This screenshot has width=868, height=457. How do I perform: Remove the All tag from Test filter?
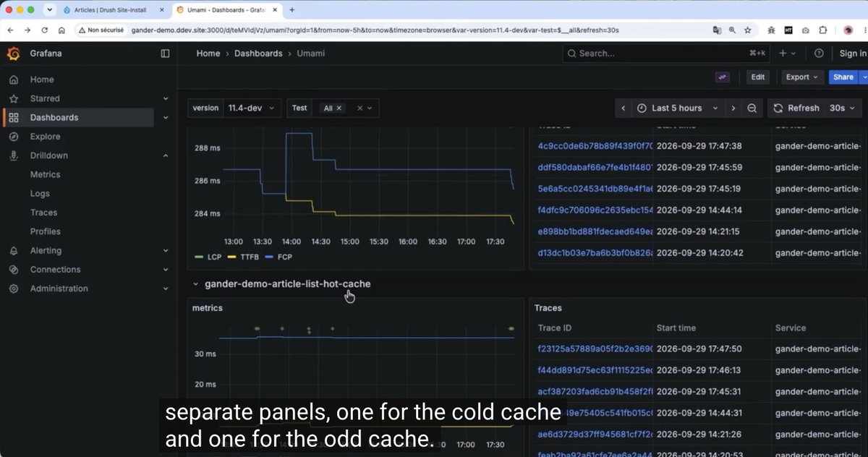pyautogui.click(x=339, y=108)
